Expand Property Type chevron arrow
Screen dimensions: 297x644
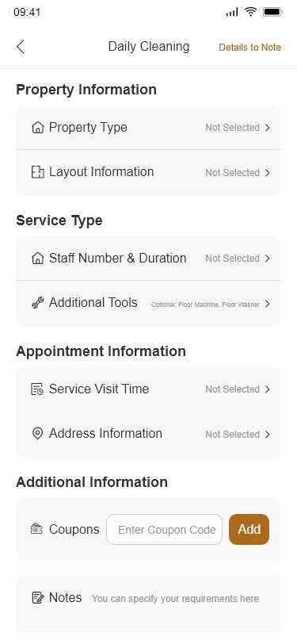tap(268, 128)
